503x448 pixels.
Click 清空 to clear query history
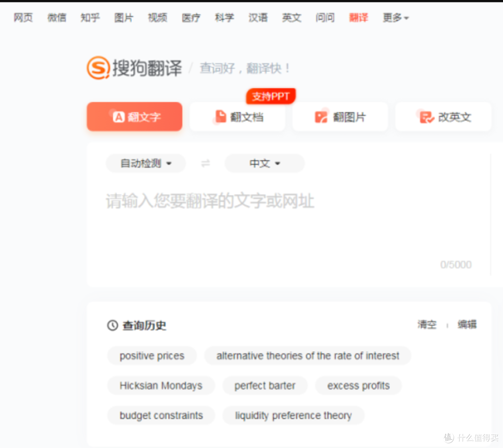[x=427, y=325]
